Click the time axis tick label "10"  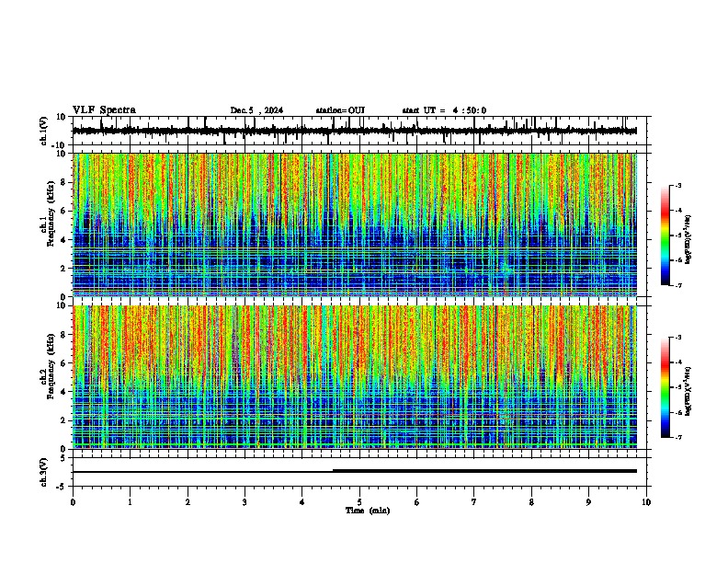point(646,502)
